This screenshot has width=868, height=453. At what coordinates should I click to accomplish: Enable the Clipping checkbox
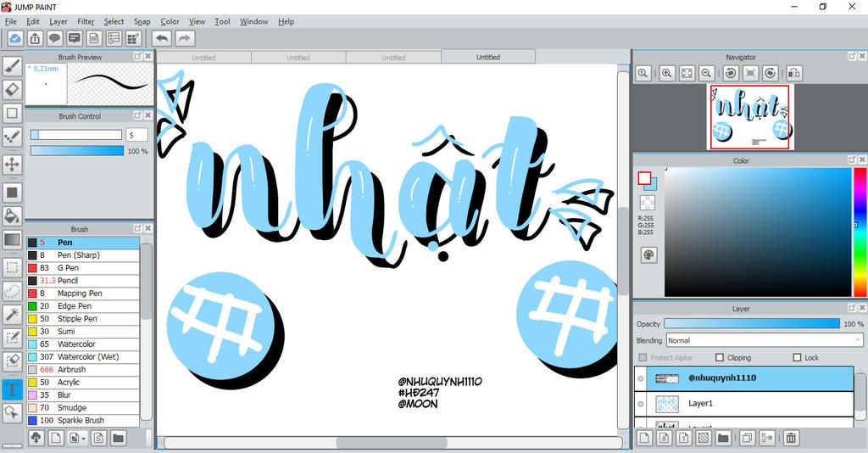click(x=720, y=358)
